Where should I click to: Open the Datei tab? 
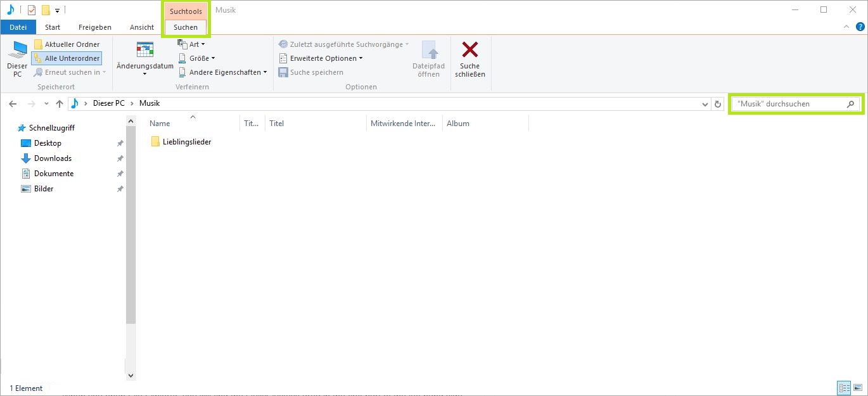tap(18, 27)
